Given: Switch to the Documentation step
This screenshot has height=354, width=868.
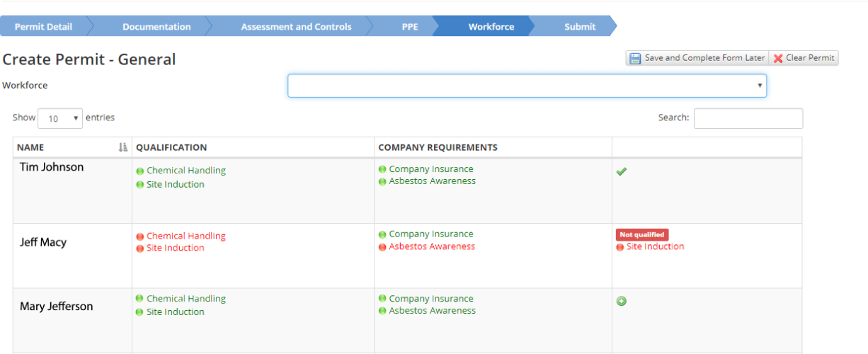Looking at the screenshot, I should (x=156, y=27).
